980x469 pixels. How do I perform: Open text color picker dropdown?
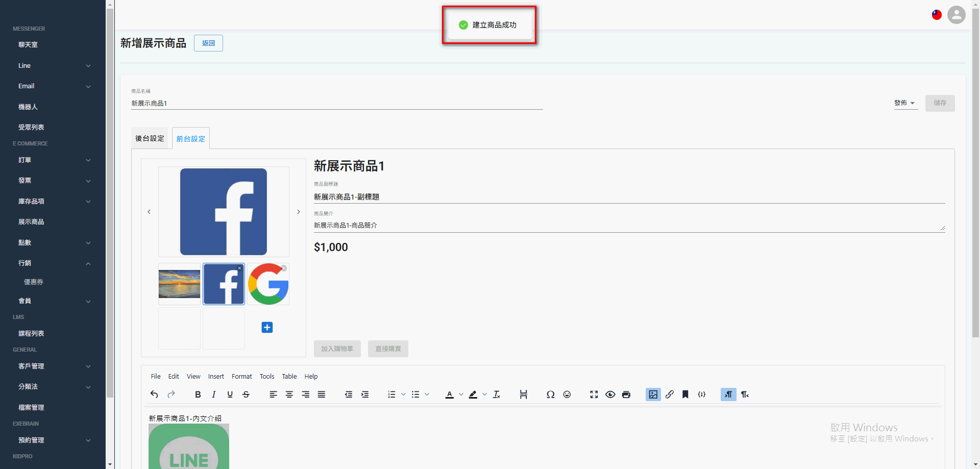pyautogui.click(x=461, y=394)
